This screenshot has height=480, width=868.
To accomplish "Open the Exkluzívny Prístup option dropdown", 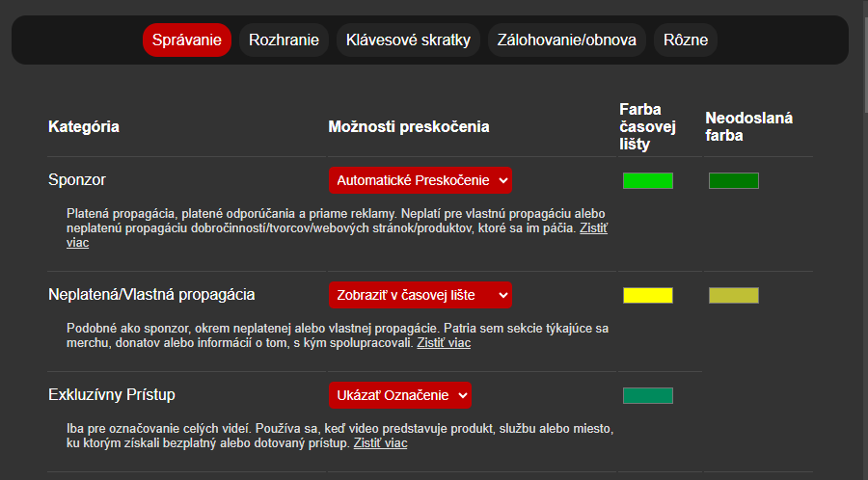I will click(400, 395).
